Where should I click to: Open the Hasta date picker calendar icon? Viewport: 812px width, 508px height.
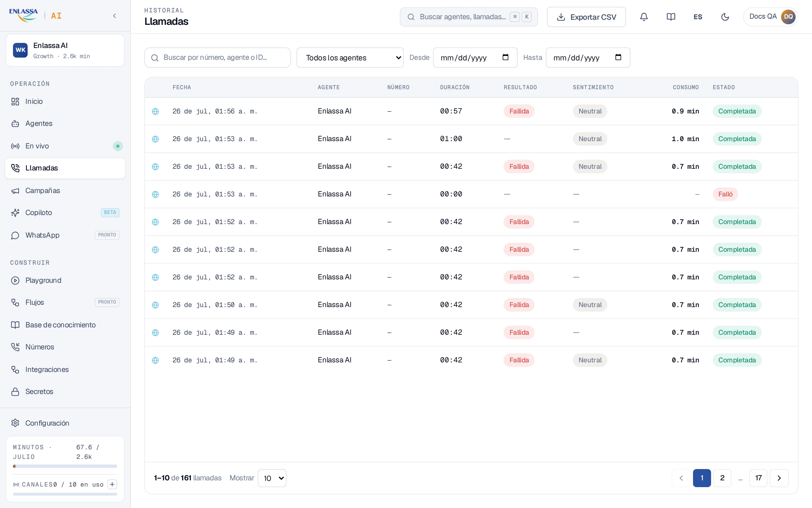coord(618,57)
